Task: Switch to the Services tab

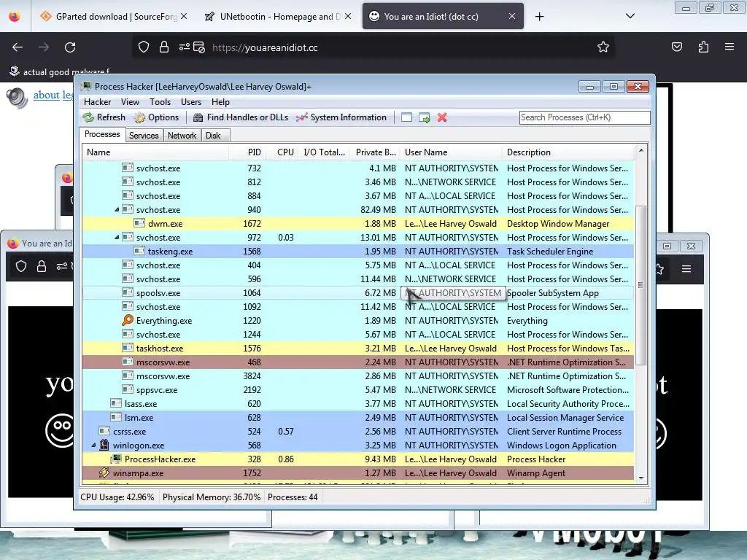Action: pos(144,136)
